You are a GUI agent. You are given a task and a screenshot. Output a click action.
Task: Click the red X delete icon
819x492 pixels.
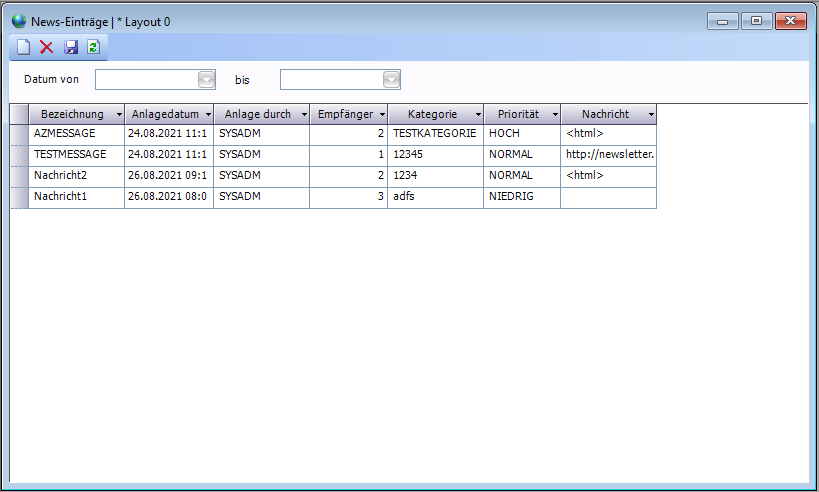click(x=47, y=47)
